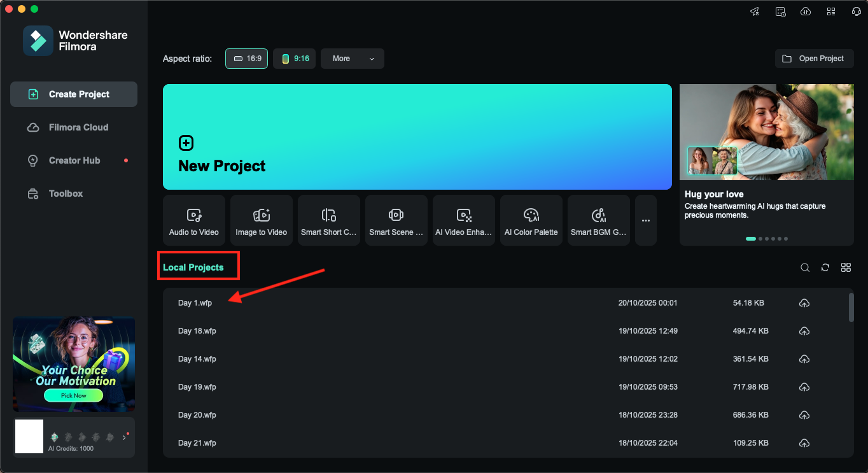The height and width of the screenshot is (473, 868).
Task: Switch to the 9:16 aspect ratio
Action: click(x=294, y=58)
